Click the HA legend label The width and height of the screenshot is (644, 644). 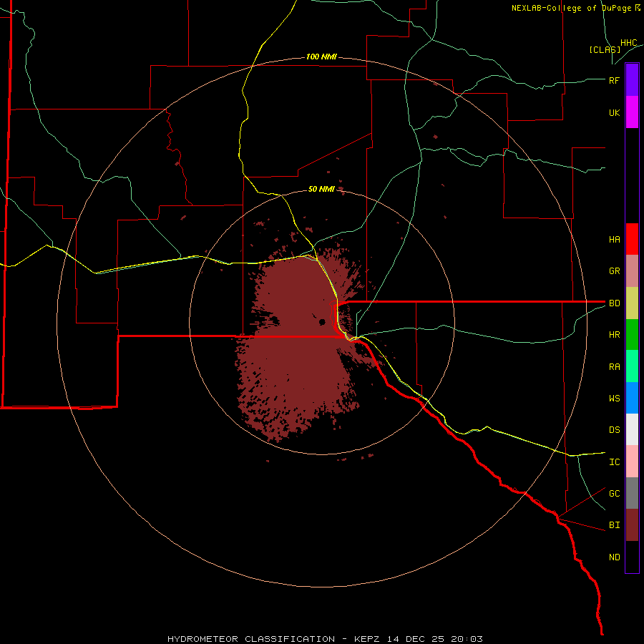click(x=614, y=239)
